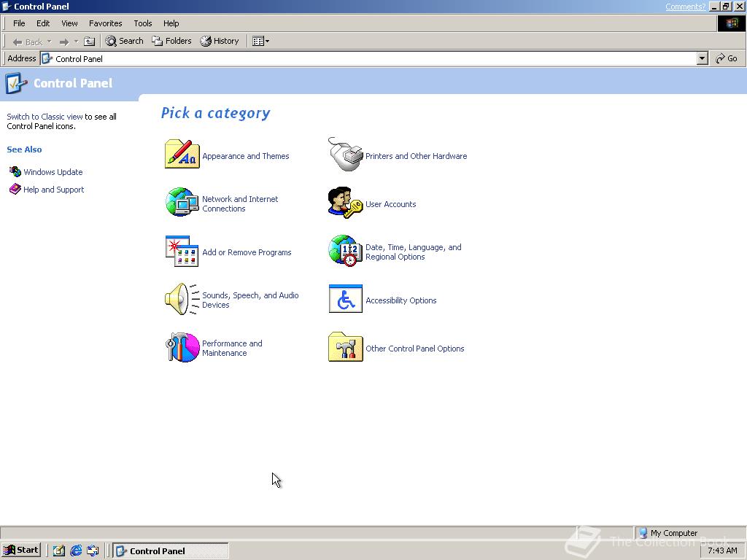Open the Sounds, Speech, and Audio speaker icon

point(182,300)
